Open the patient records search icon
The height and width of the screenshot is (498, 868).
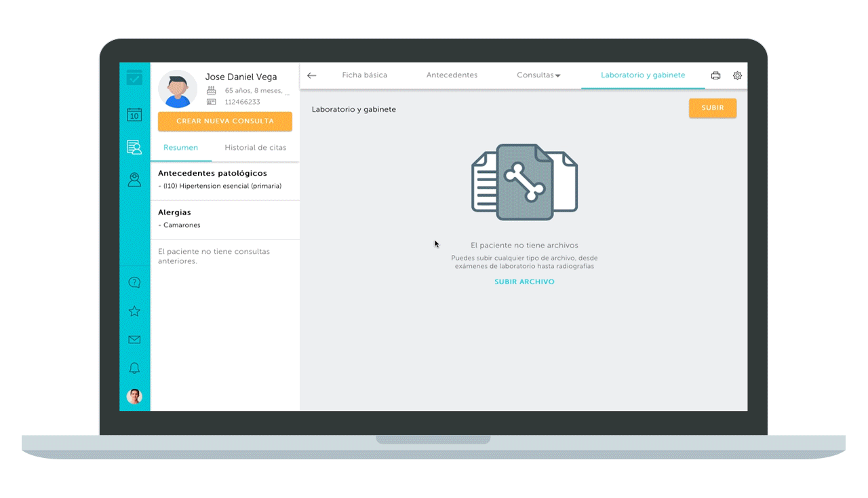[134, 147]
